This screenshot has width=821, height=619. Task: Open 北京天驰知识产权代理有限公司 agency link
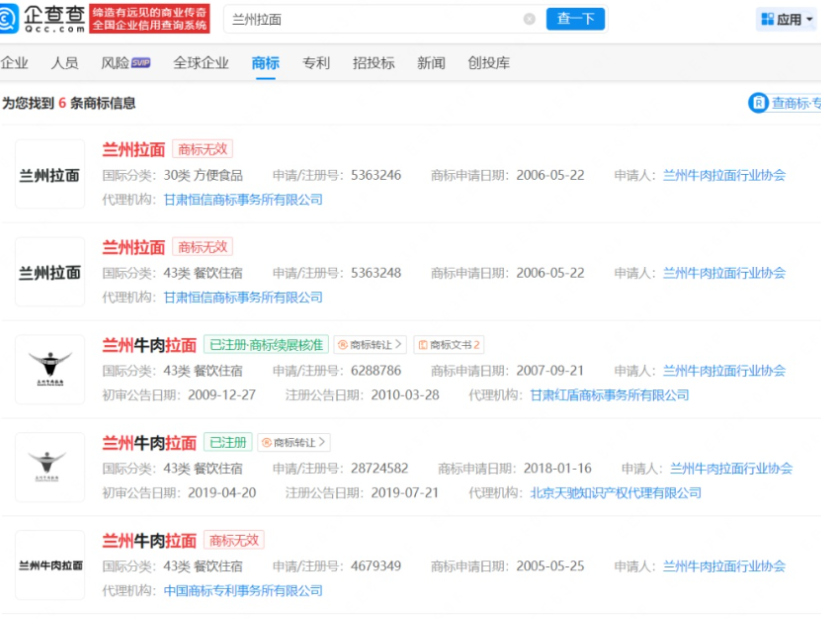[x=616, y=493]
